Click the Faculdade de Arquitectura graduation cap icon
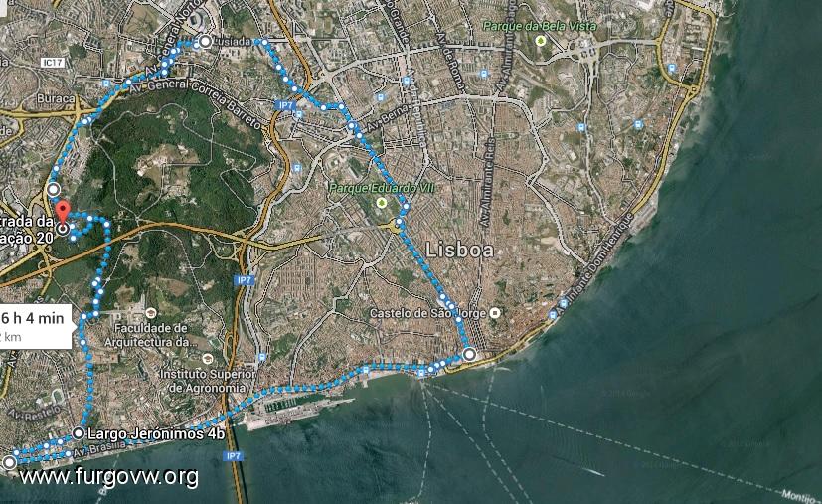The image size is (822, 504). [x=151, y=313]
